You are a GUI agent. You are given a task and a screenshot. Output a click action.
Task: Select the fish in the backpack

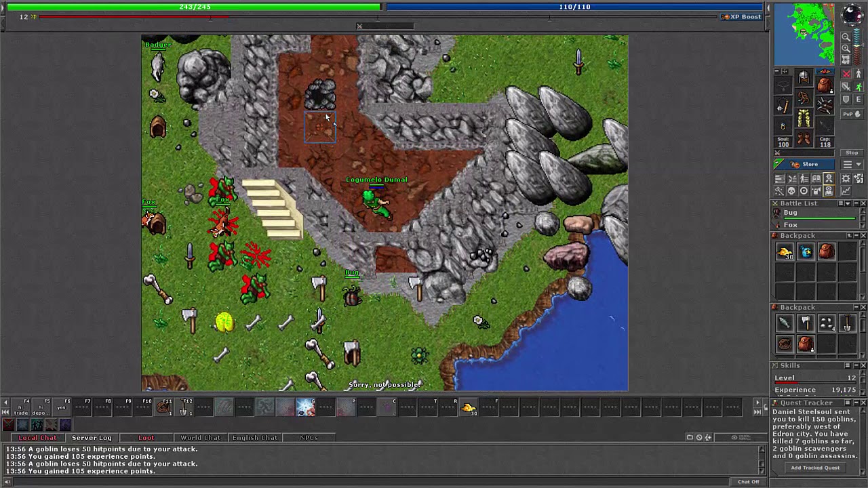click(x=785, y=323)
